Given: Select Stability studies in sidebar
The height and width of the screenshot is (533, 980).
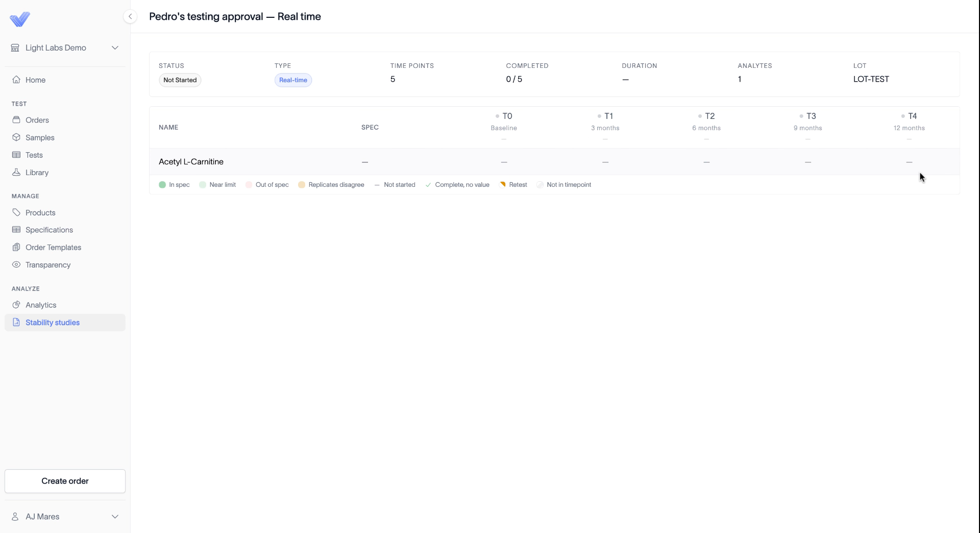Looking at the screenshot, I should pyautogui.click(x=65, y=323).
